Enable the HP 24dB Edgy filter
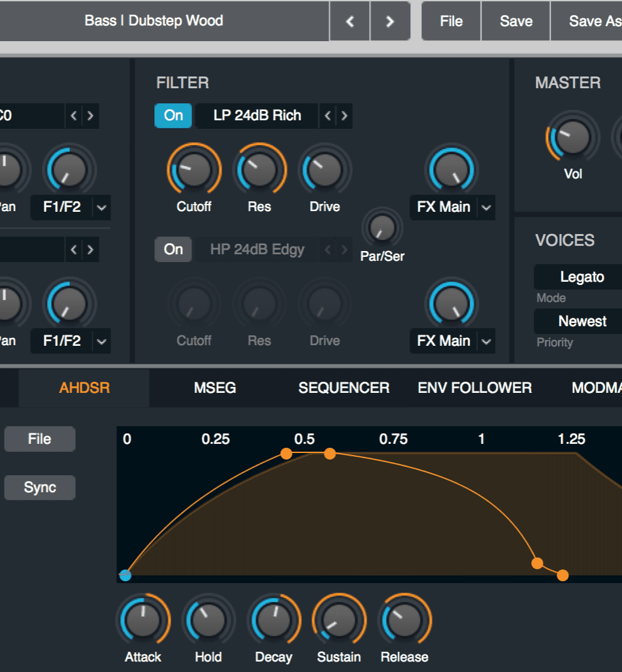 click(173, 250)
